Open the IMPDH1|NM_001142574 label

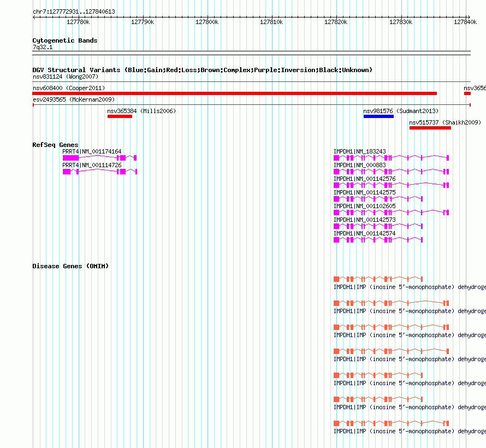(365, 233)
